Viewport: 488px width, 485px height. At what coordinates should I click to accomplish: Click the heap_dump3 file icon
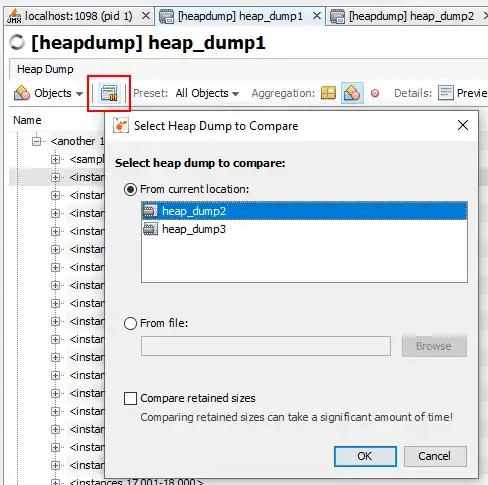click(x=150, y=229)
